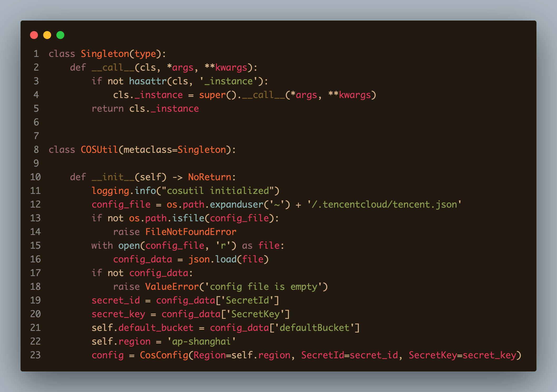Click the red close dot
This screenshot has height=392, width=557.
click(x=34, y=35)
